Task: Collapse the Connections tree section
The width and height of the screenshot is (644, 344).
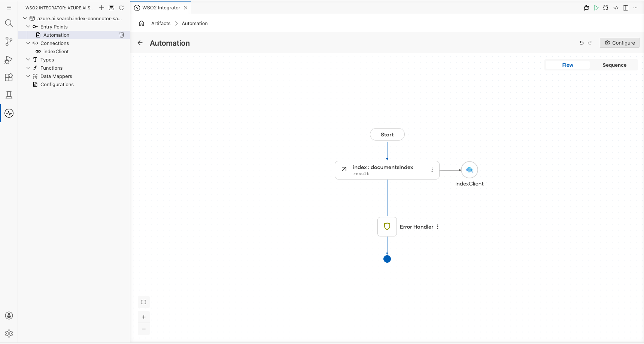Action: 28,43
